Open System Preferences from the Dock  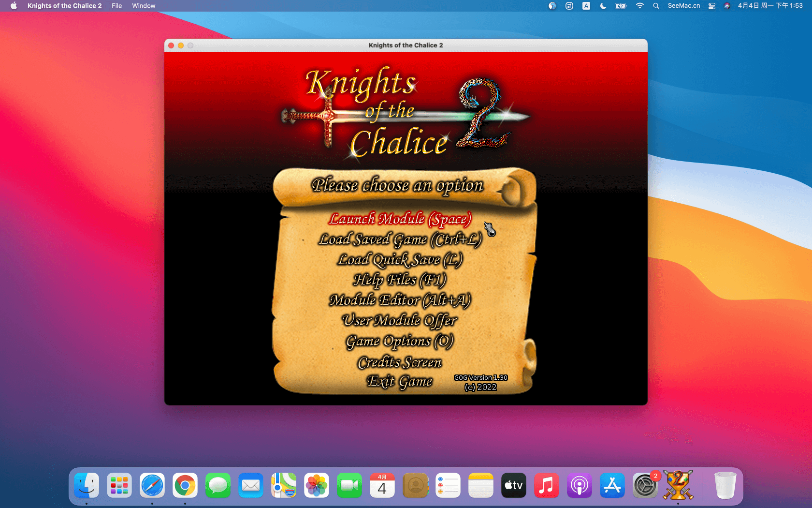click(645, 485)
